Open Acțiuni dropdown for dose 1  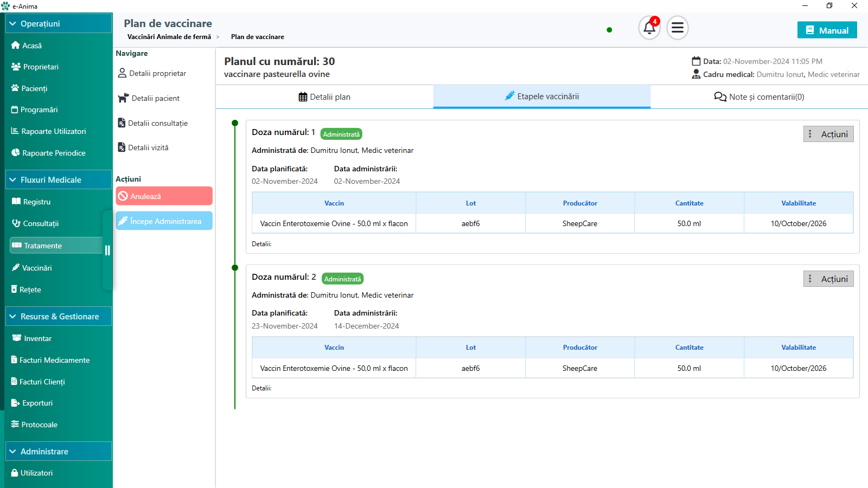pyautogui.click(x=828, y=134)
